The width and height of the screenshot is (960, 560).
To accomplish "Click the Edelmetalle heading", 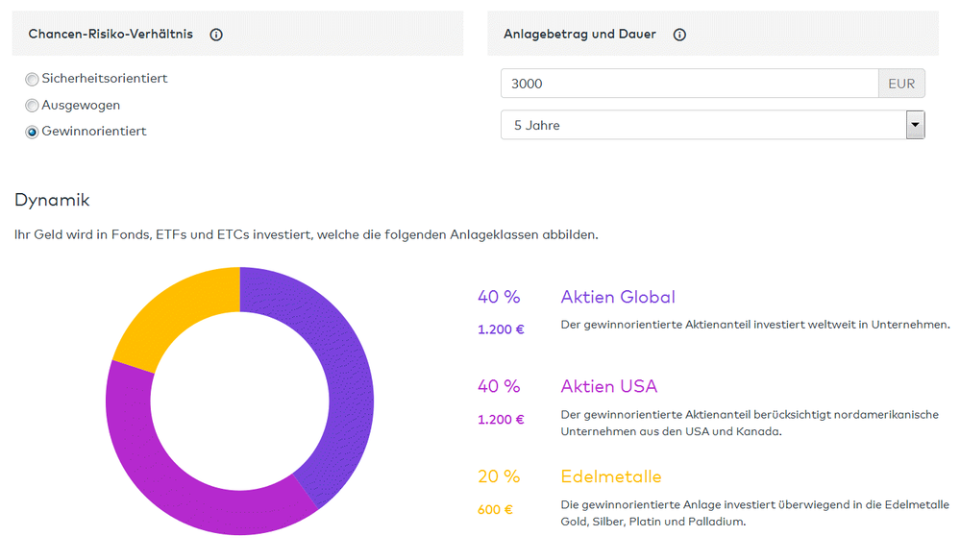I will 611,476.
